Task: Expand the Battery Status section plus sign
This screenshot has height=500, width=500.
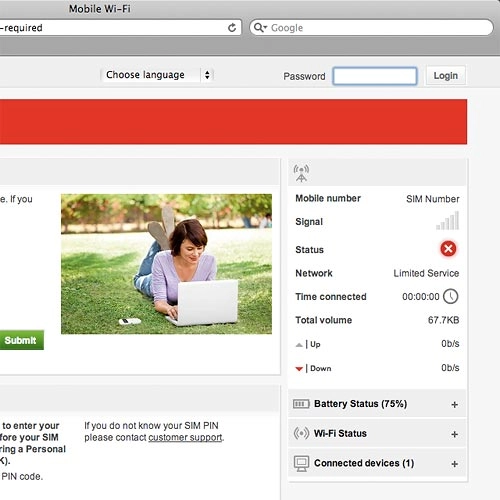Action: point(454,405)
